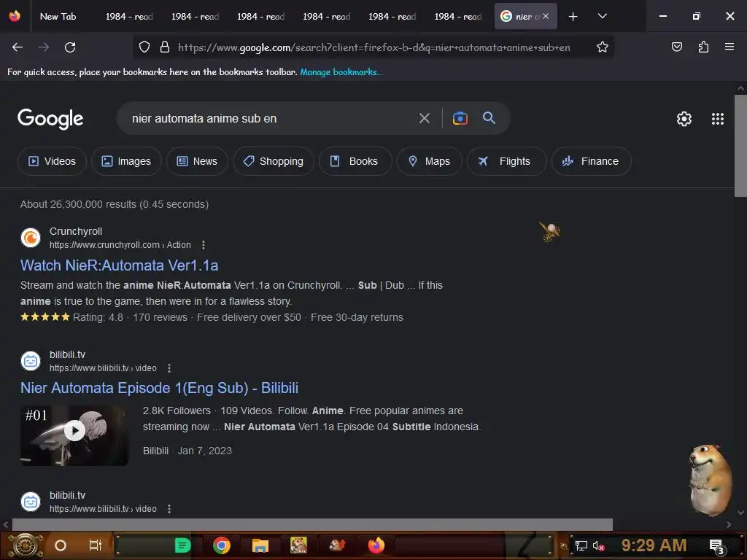The image size is (747, 560).
Task: Filter results by News
Action: point(197,161)
